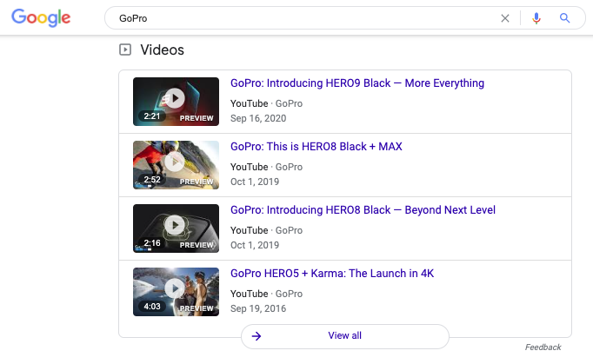
Task: Click the magnifying glass search icon
Action: tap(564, 18)
